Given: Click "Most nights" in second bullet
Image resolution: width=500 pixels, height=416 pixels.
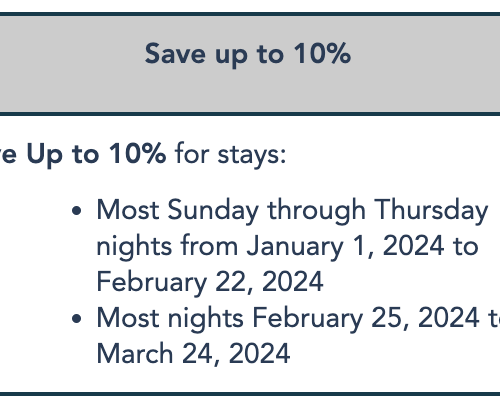Looking at the screenshot, I should (x=170, y=319).
